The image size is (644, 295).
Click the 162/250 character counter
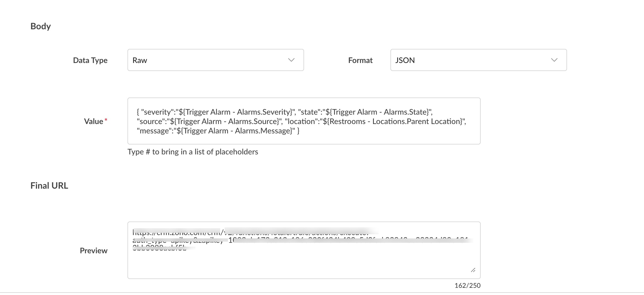[x=467, y=285]
